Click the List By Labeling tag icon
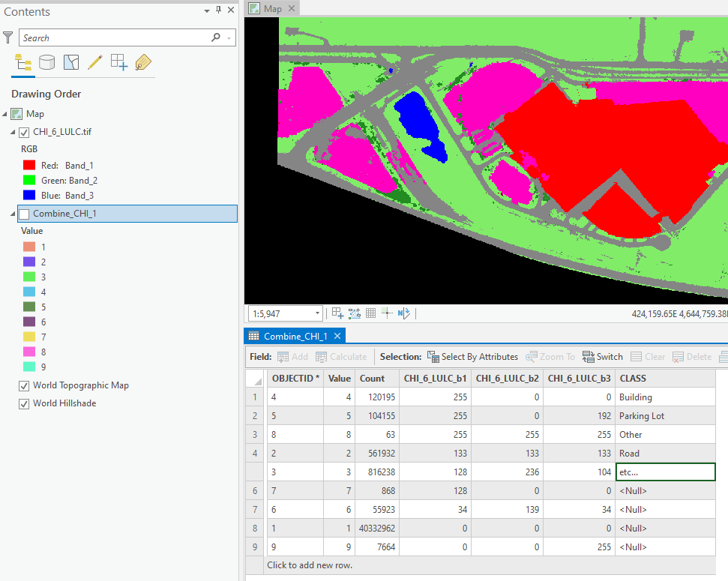The width and height of the screenshot is (728, 581). pos(142,62)
